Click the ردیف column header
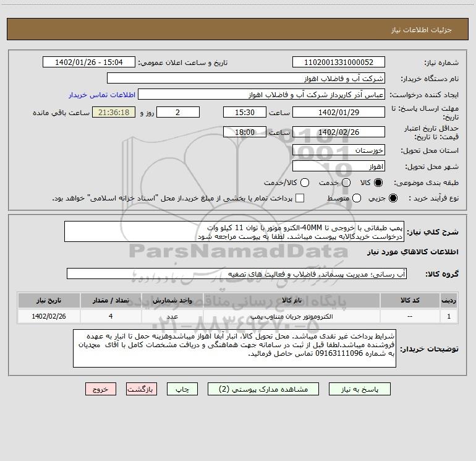Screen dimensions: 476x461 [x=449, y=301]
